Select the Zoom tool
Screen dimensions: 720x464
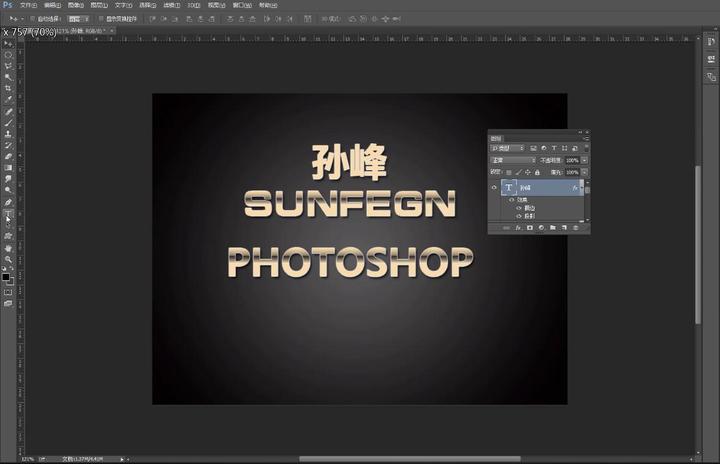click(8, 260)
